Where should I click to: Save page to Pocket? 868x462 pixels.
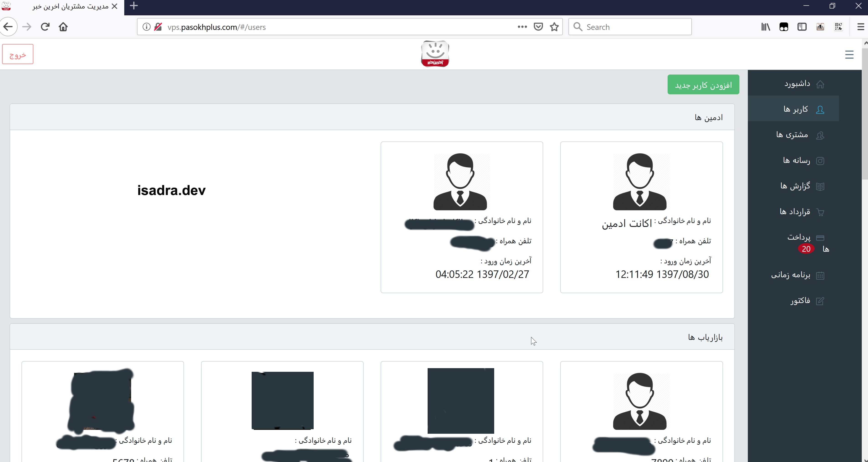[538, 27]
